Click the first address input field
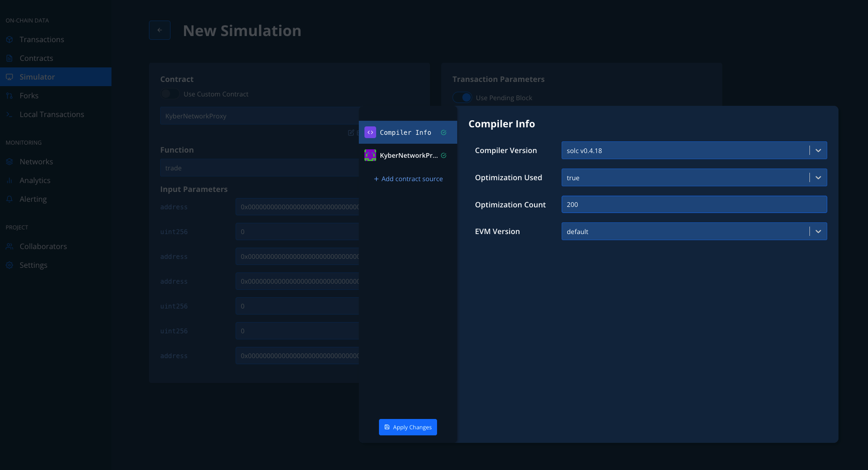 [x=297, y=206]
